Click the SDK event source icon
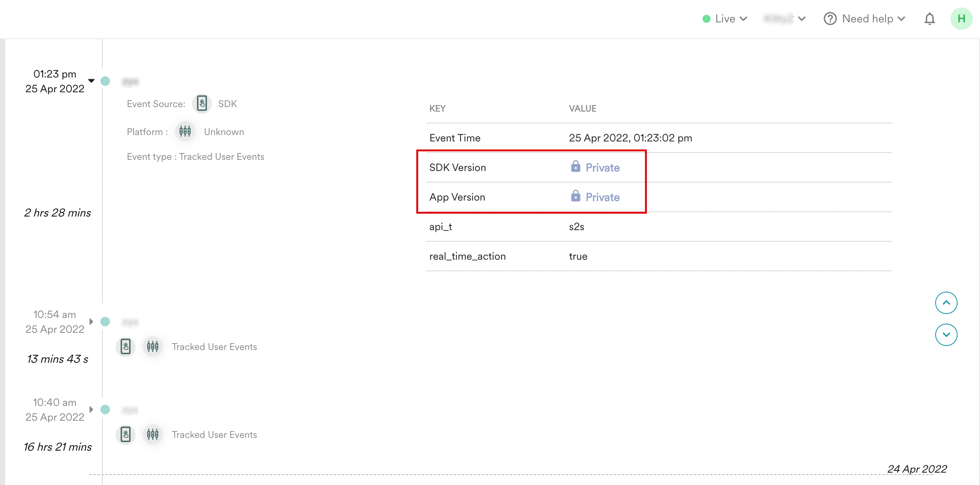 tap(202, 104)
